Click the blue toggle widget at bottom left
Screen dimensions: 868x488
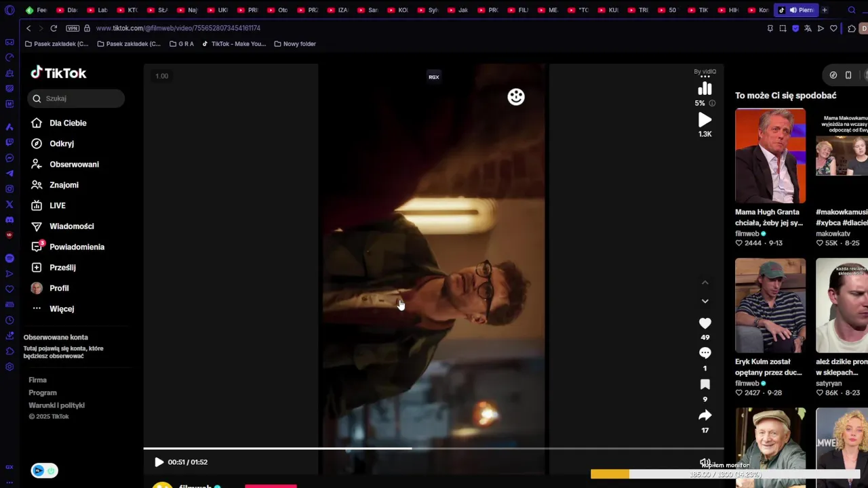pyautogui.click(x=44, y=471)
